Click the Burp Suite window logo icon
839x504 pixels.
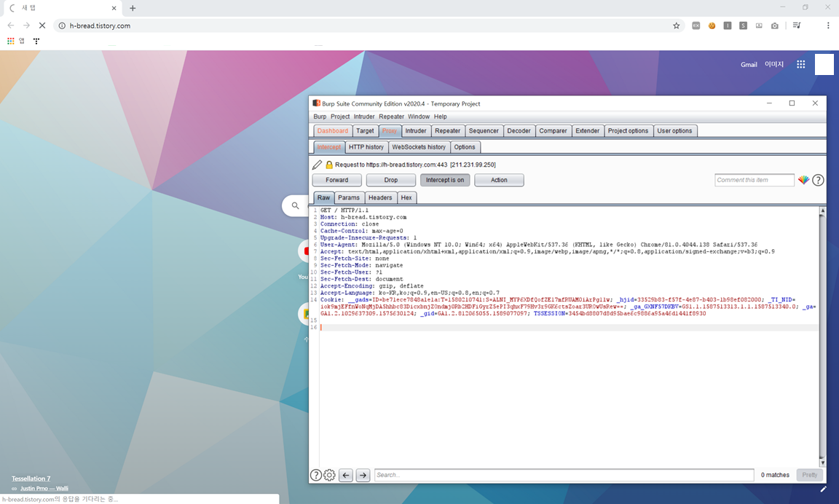coord(316,103)
